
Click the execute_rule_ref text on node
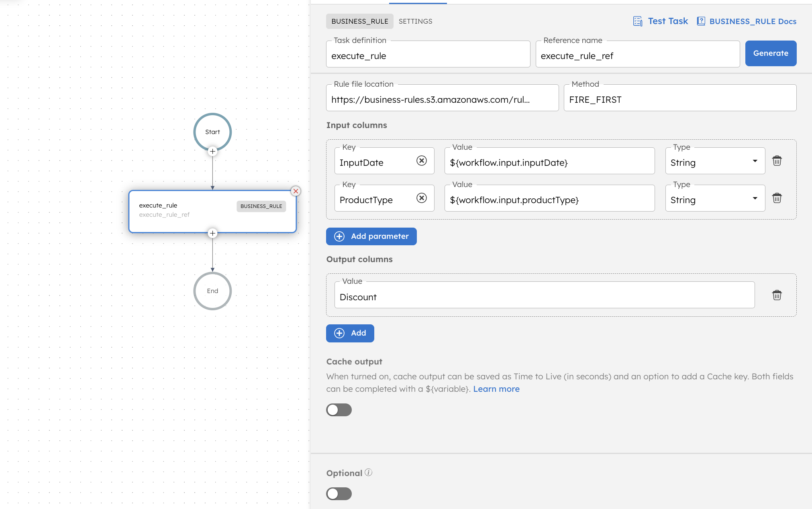pos(164,215)
